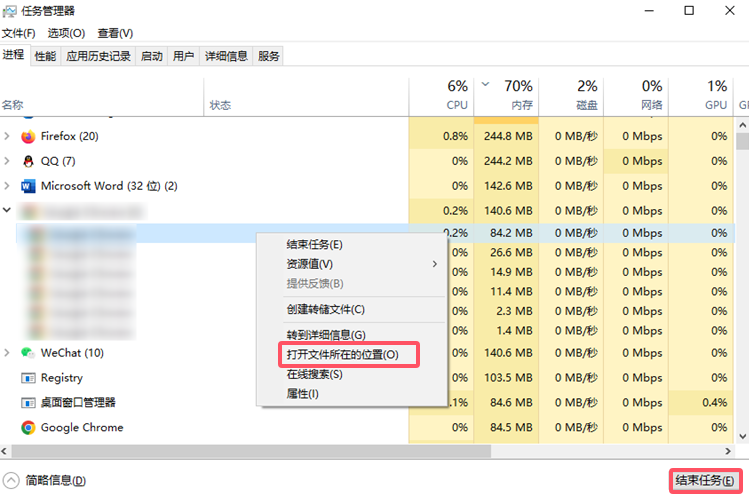Click the vertical scrollbar up arrow
This screenshot has height=496, width=749.
(742, 126)
